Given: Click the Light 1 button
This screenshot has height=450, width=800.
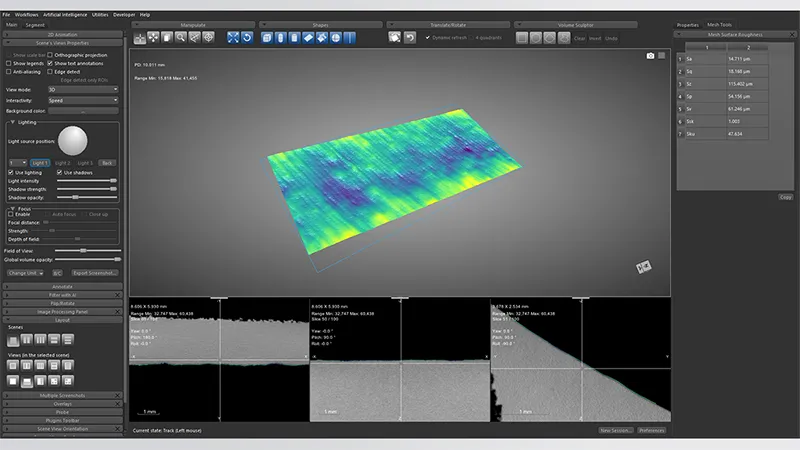Looking at the screenshot, I should (x=40, y=163).
